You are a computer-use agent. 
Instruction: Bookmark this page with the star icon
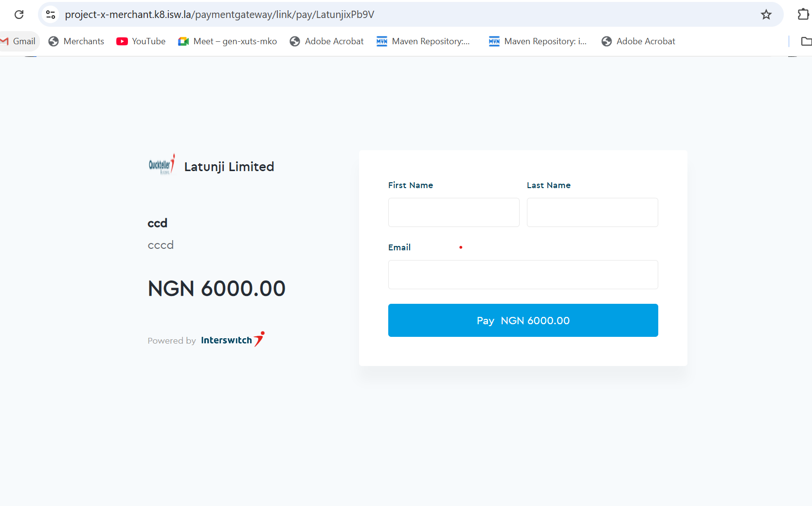(766, 15)
